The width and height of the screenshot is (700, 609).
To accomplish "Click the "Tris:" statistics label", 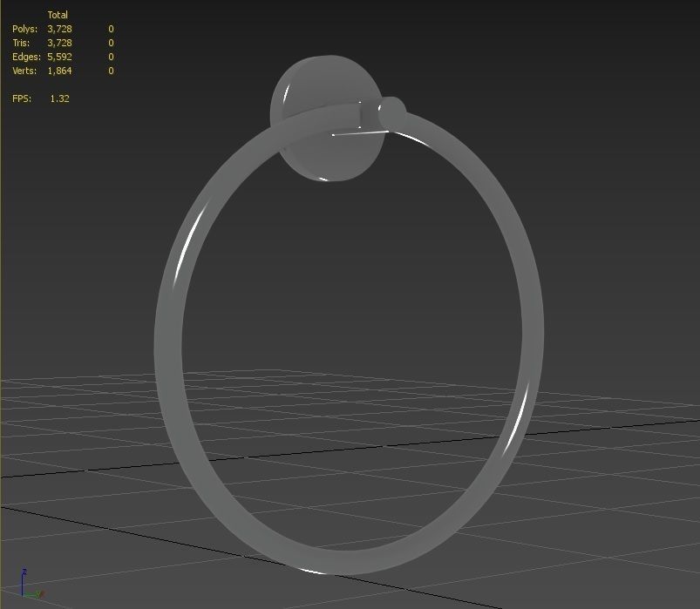I will [x=21, y=43].
